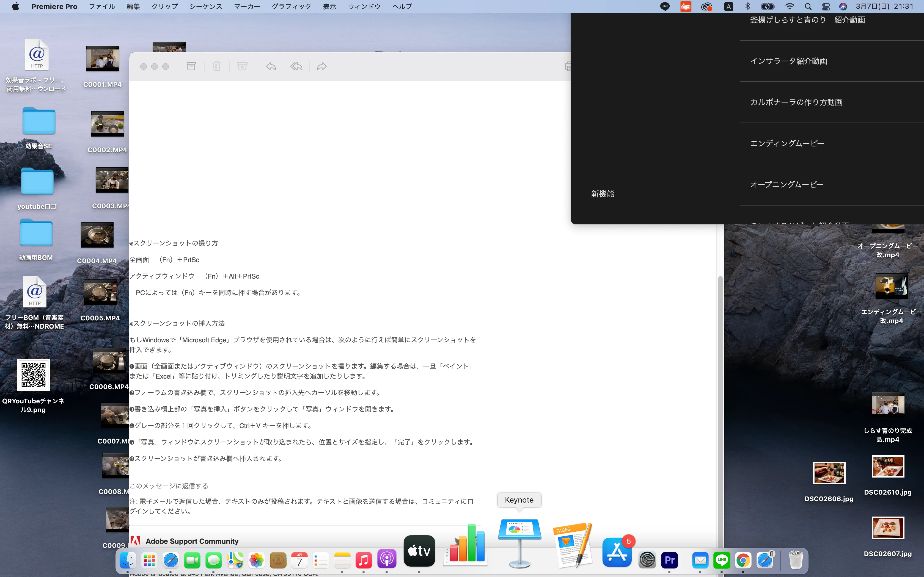
Task: Click the junk mail icon in toolbar
Action: [x=242, y=66]
